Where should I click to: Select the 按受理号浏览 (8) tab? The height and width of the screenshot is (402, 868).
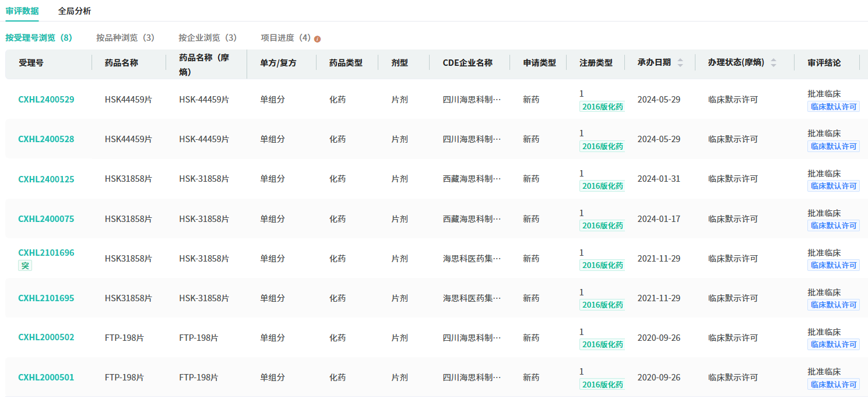click(x=39, y=38)
